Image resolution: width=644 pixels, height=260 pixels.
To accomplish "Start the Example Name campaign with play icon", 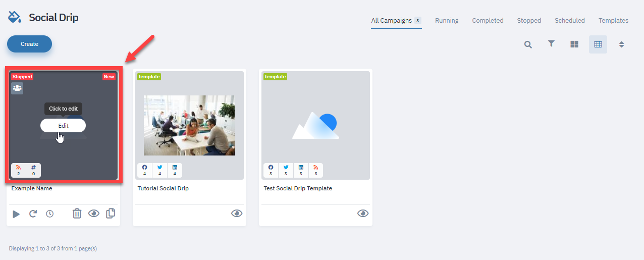I will [16, 214].
